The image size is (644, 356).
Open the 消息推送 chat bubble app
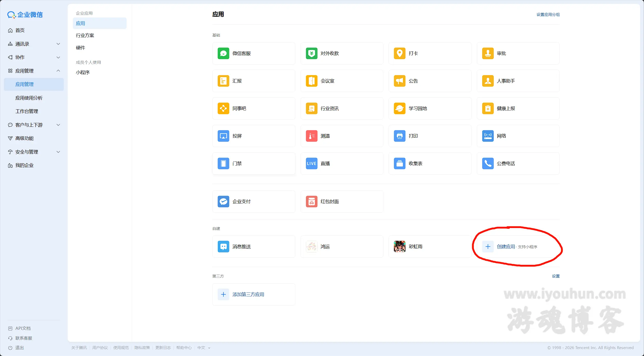pos(223,247)
